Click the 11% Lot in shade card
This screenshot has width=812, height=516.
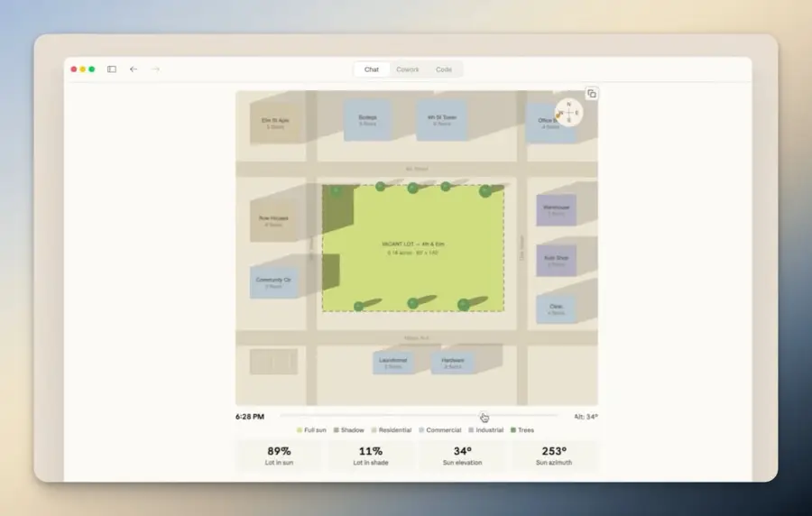pyautogui.click(x=371, y=456)
